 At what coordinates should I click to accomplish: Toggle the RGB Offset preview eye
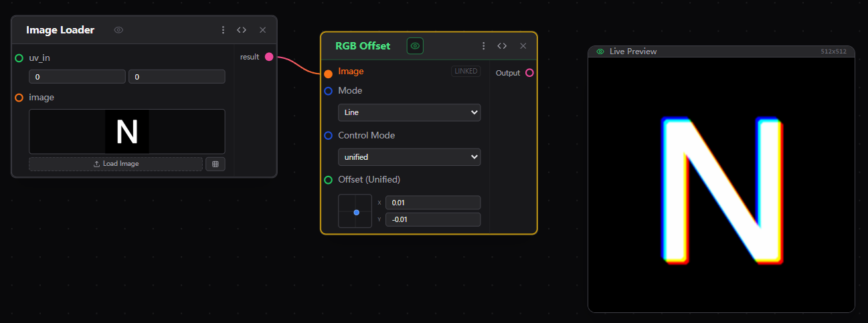coord(415,46)
